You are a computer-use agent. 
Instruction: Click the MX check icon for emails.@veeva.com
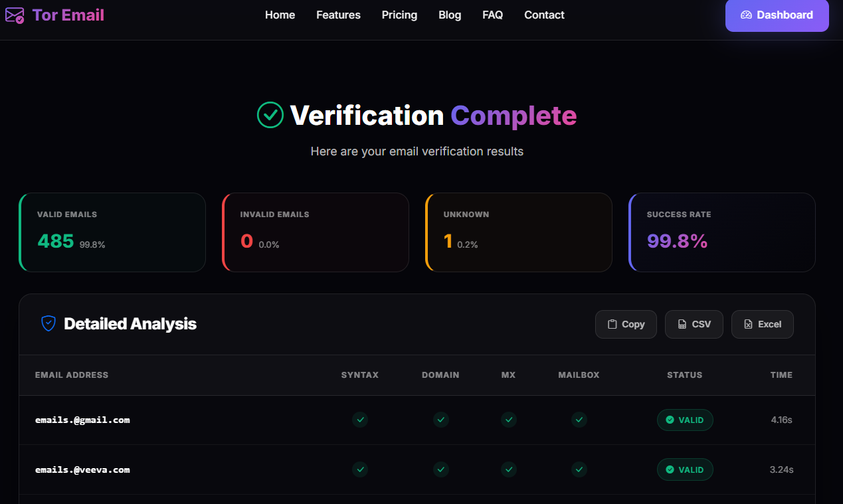pyautogui.click(x=509, y=469)
